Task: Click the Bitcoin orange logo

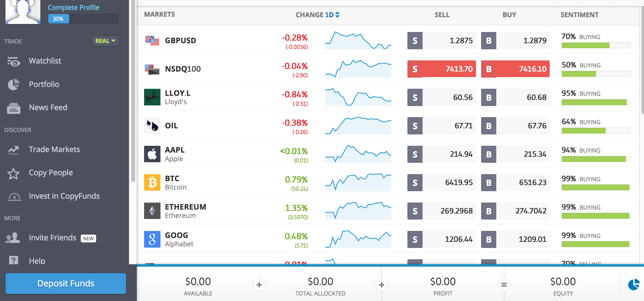Action: [152, 182]
